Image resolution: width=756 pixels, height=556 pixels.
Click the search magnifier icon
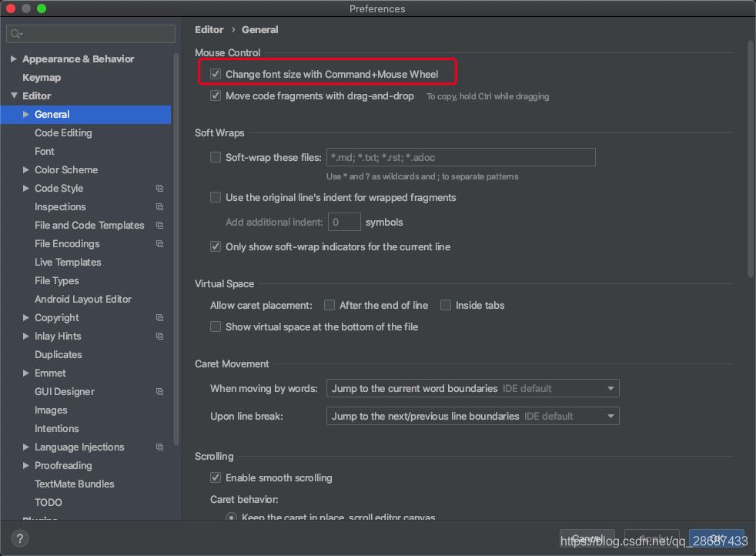16,34
